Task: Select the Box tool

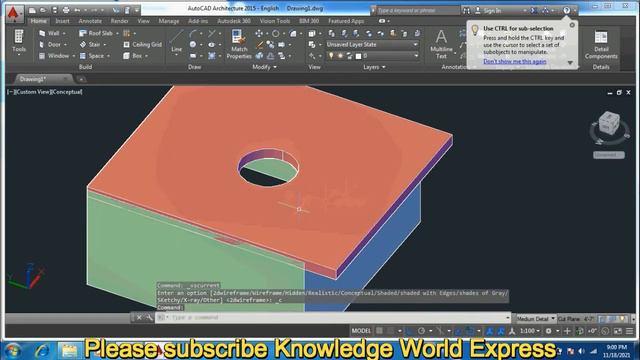Action: click(133, 56)
